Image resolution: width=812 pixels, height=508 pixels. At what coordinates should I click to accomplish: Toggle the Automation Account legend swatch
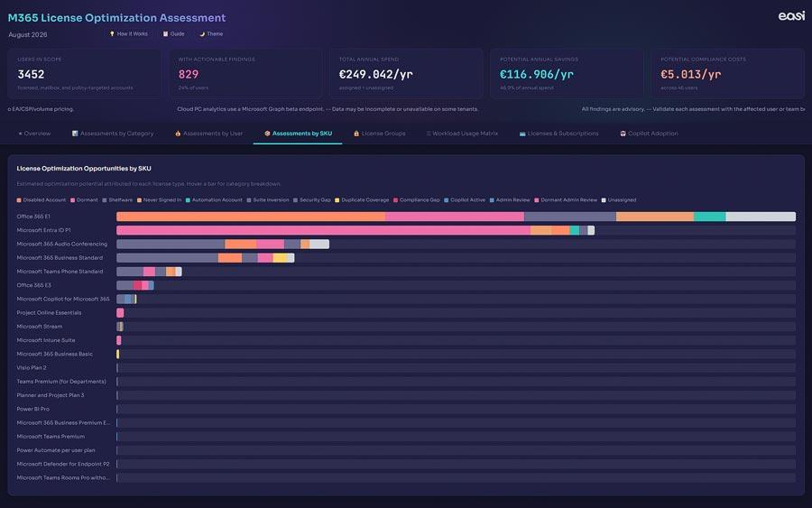(188, 200)
